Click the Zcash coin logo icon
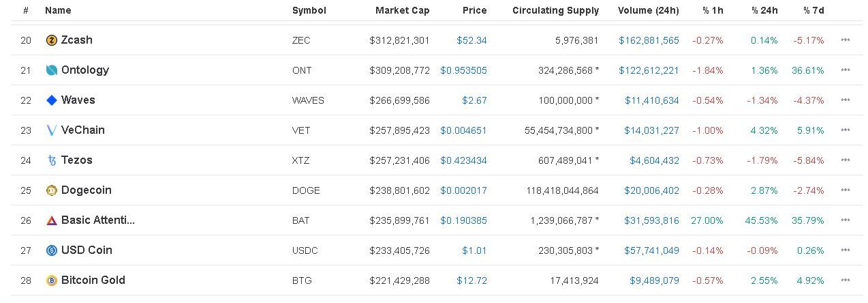 tap(52, 40)
